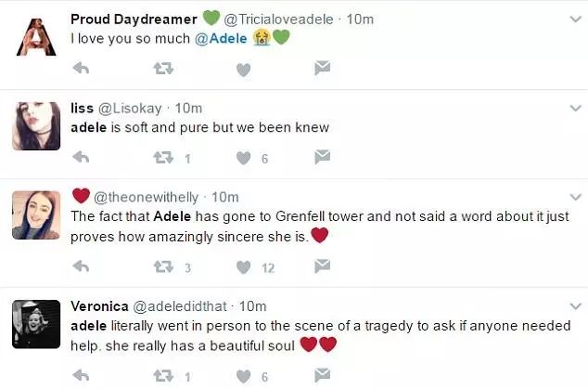Image resolution: width=588 pixels, height=389 pixels.
Task: Open the dropdown on Veronica's tweet
Action: click(575, 306)
